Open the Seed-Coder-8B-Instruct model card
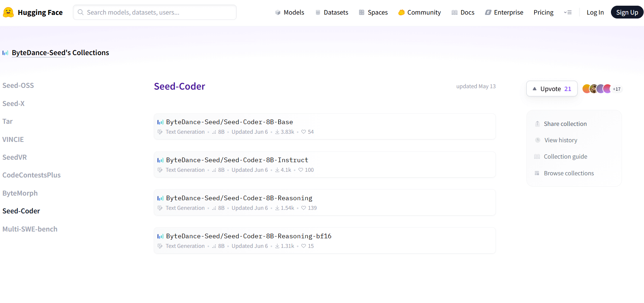 [237, 160]
